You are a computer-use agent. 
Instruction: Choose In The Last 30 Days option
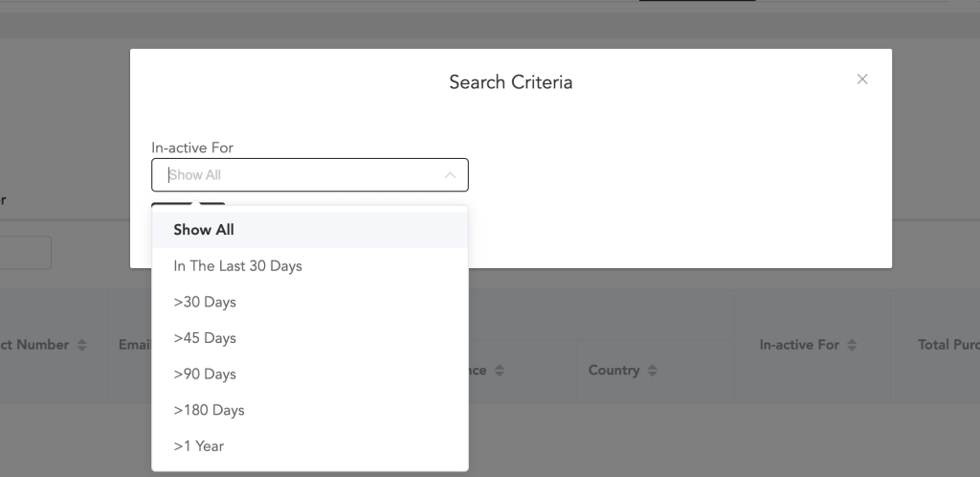click(x=310, y=266)
